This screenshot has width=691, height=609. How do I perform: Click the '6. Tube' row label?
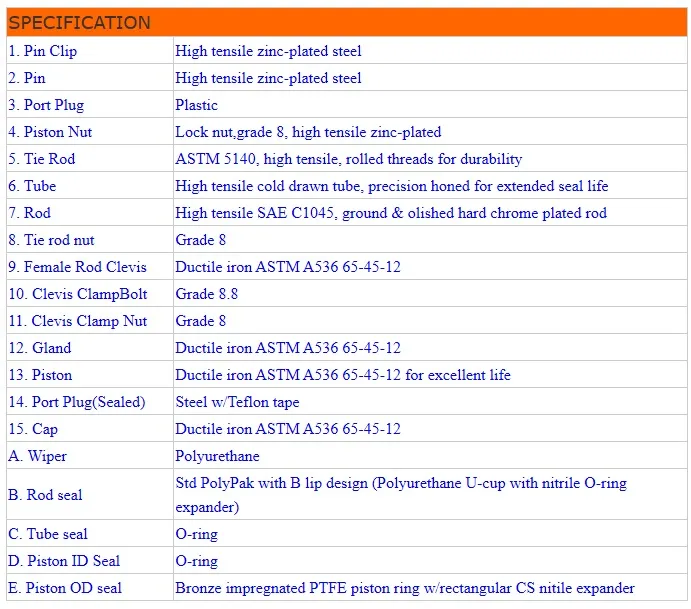click(x=32, y=186)
